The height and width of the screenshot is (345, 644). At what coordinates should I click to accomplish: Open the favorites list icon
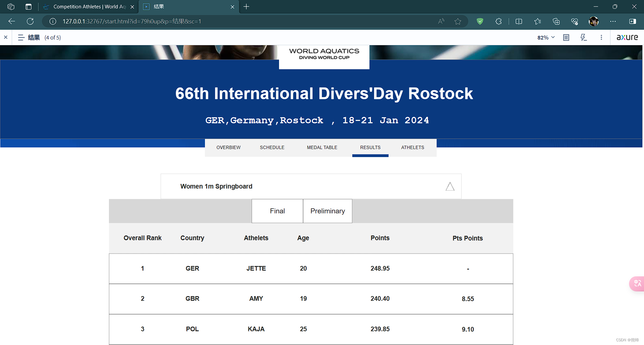(x=538, y=21)
